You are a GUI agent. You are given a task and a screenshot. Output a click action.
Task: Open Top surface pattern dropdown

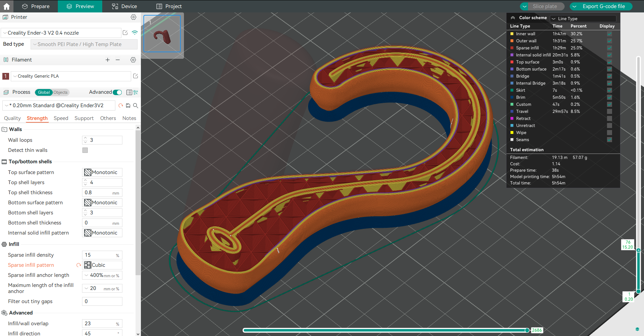click(102, 172)
